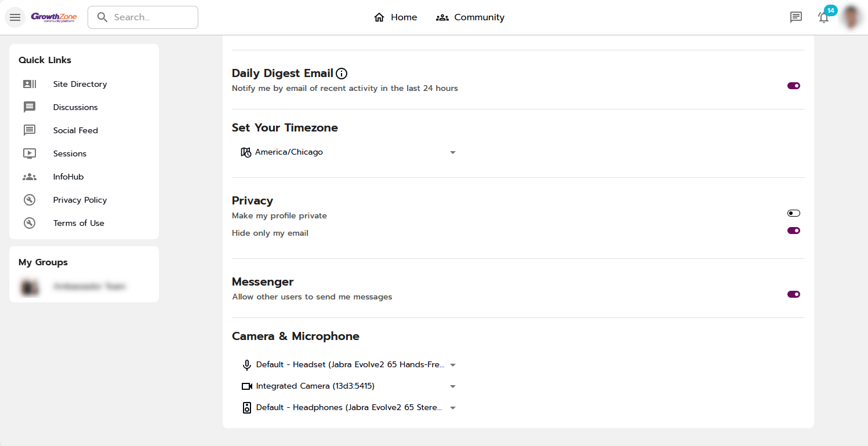Open the Privacy Policy link
The height and width of the screenshot is (446, 868).
click(x=80, y=200)
